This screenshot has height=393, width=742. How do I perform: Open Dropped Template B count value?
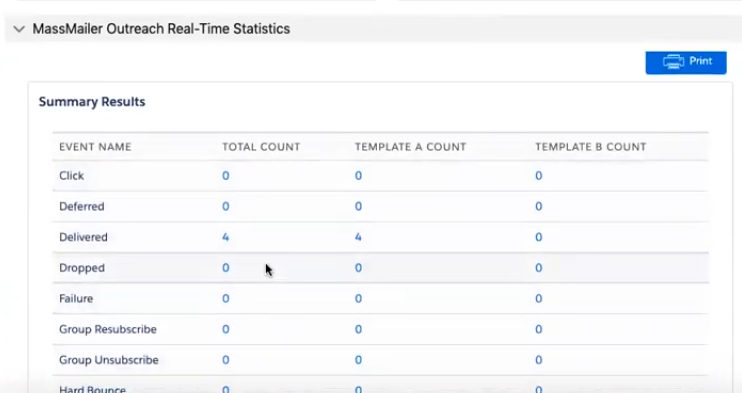pyautogui.click(x=539, y=268)
